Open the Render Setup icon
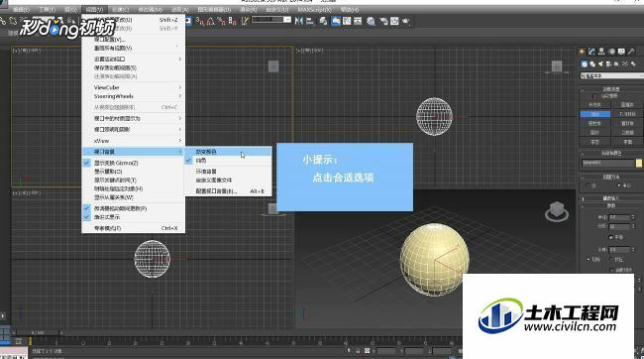 pyautogui.click(x=384, y=21)
